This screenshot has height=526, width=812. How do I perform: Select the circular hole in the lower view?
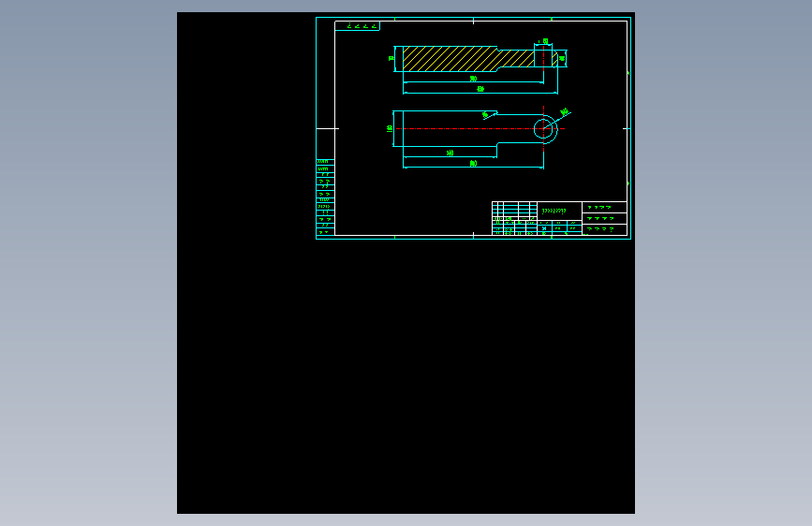[542, 128]
